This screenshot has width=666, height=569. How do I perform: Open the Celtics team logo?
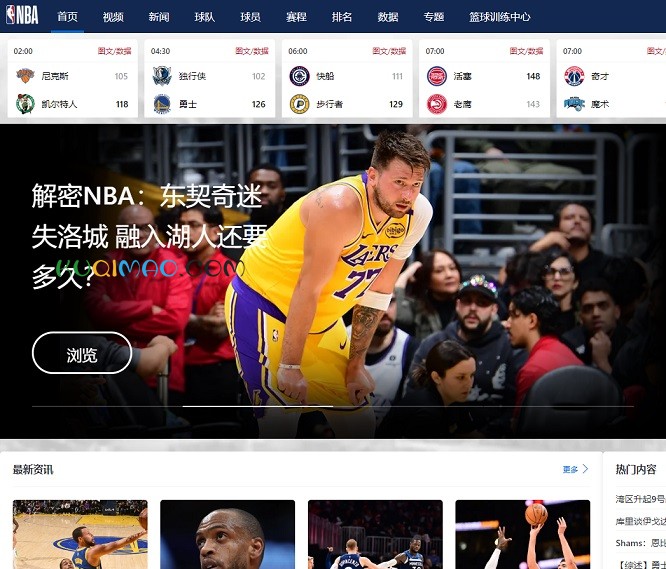25,104
